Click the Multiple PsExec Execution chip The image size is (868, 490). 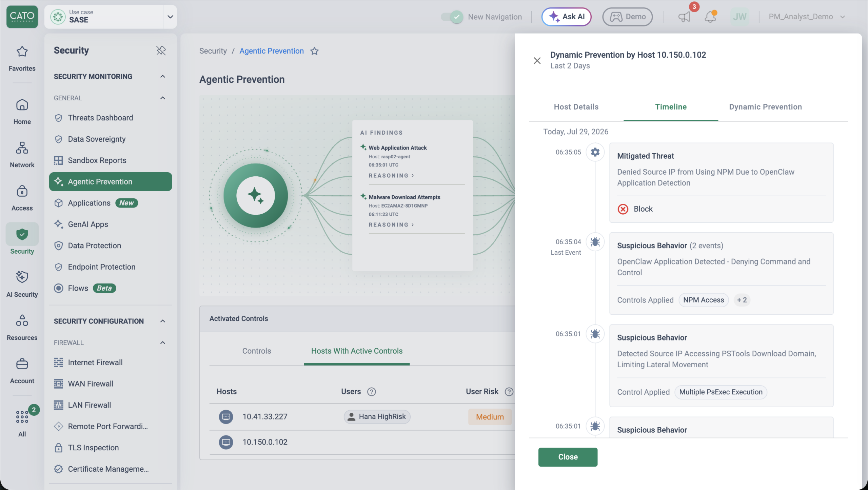(x=721, y=392)
